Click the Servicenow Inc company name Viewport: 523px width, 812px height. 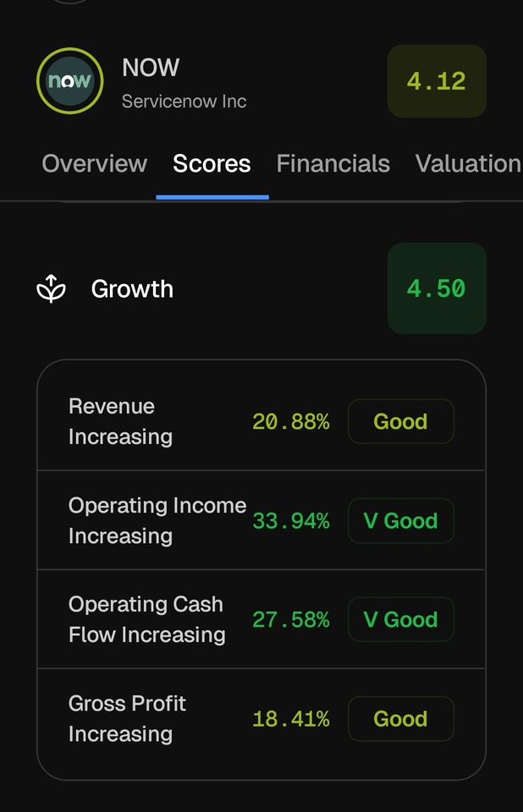point(184,101)
